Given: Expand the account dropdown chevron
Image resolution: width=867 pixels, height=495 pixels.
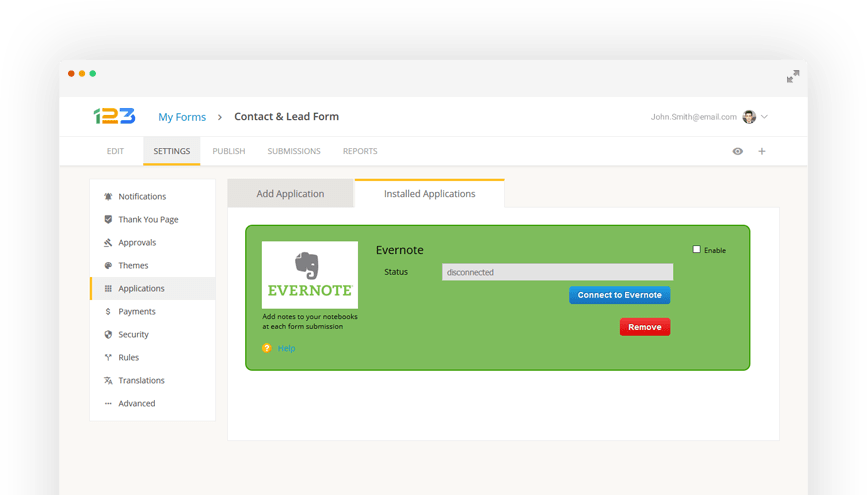Looking at the screenshot, I should point(764,117).
